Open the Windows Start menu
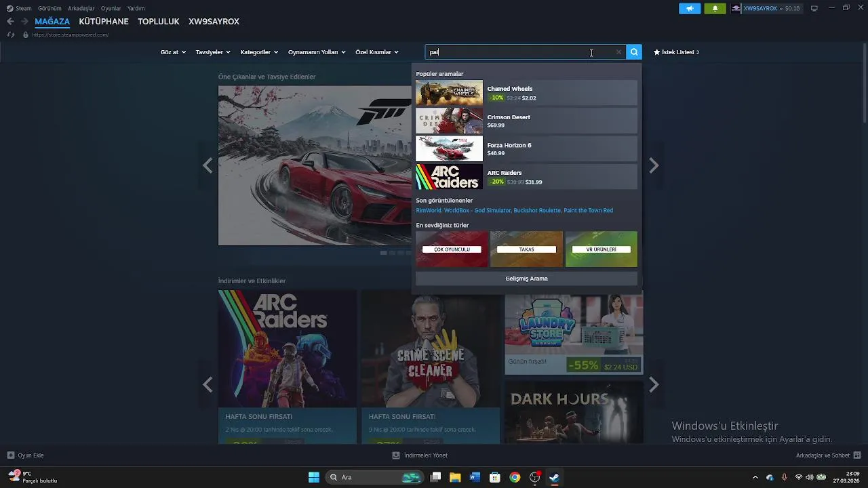This screenshot has height=488, width=868. pyautogui.click(x=314, y=477)
